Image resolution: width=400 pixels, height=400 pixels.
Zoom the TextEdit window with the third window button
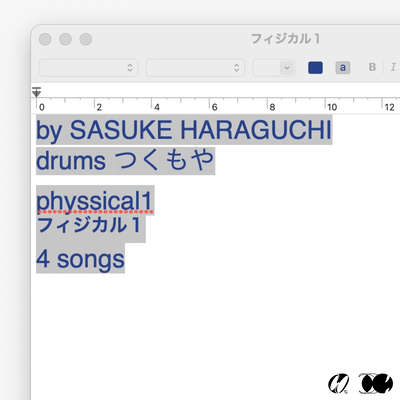(86, 39)
